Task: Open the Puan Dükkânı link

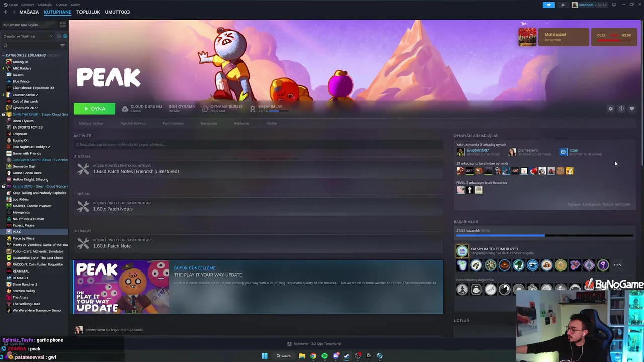Action: tap(173, 123)
